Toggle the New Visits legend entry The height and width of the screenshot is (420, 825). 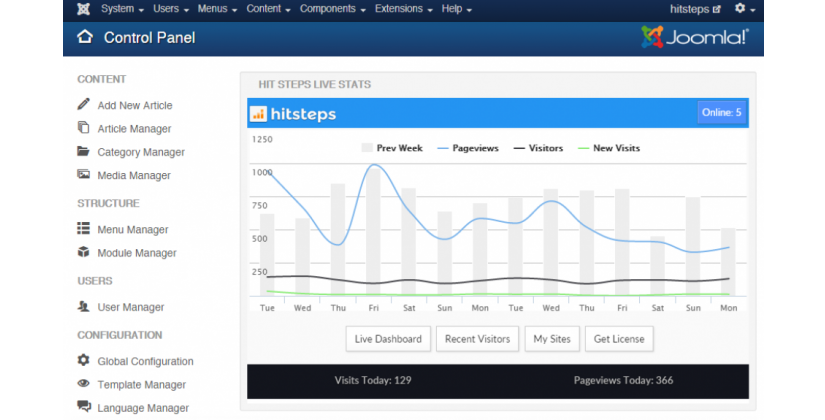tap(609, 148)
